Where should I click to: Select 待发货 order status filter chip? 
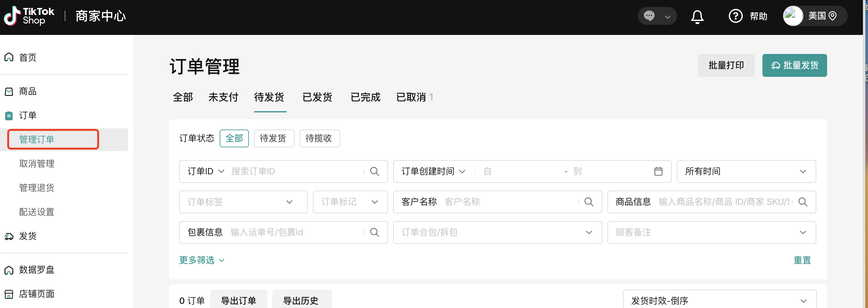click(274, 138)
